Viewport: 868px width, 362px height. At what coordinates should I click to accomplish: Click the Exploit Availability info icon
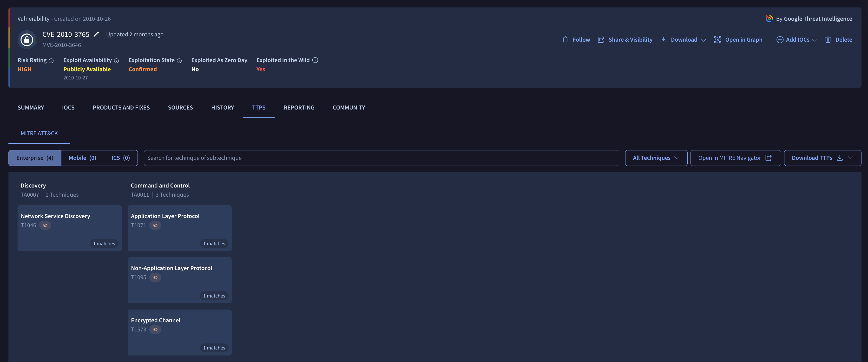pos(116,61)
